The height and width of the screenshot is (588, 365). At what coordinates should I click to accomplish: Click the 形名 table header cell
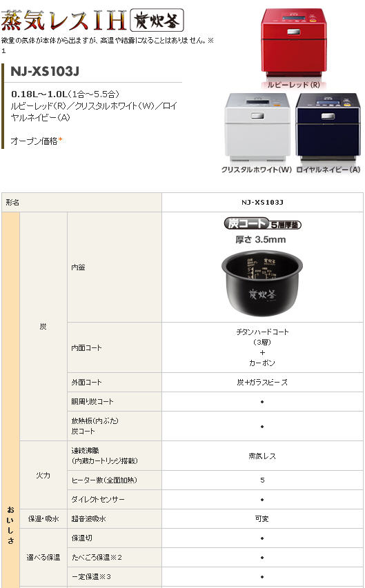click(x=82, y=203)
